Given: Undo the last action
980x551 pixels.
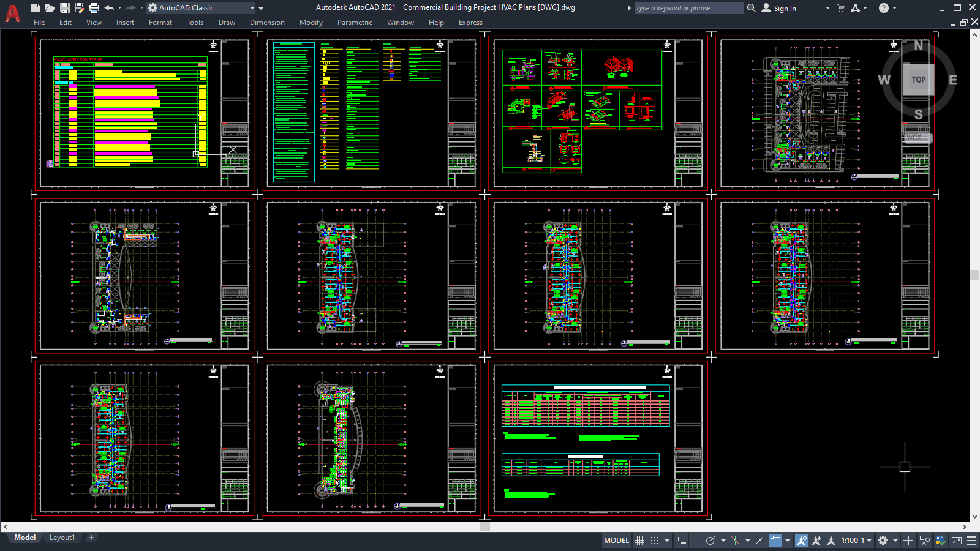Looking at the screenshot, I should pyautogui.click(x=108, y=8).
